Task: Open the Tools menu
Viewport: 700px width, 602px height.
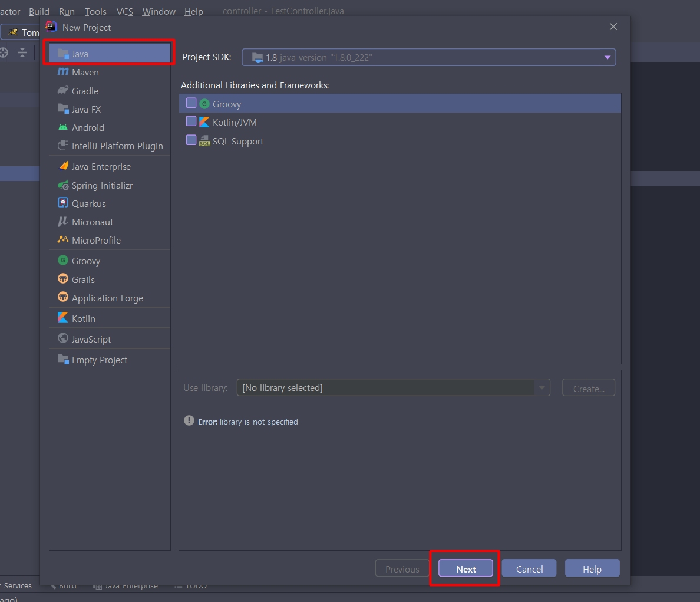Action: (x=95, y=11)
